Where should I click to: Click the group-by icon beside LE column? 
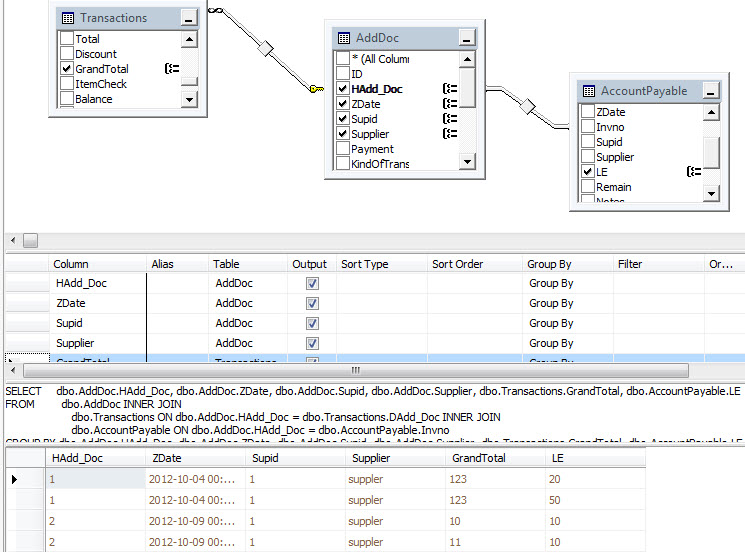(694, 171)
